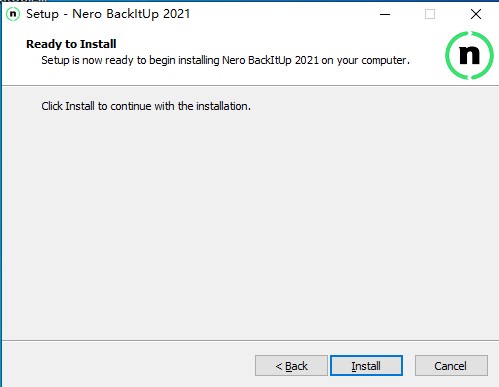Click the "Ready to Install" heading
The height and width of the screenshot is (387, 499).
coord(71,44)
